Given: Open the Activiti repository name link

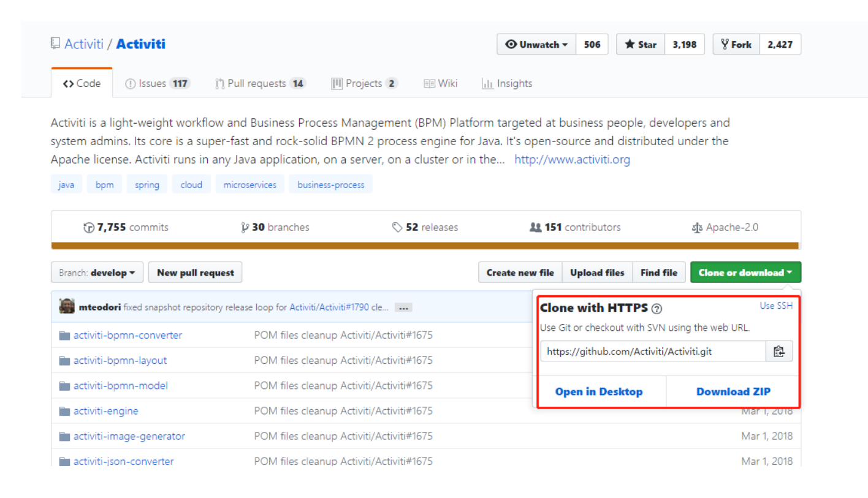Looking at the screenshot, I should click(140, 44).
